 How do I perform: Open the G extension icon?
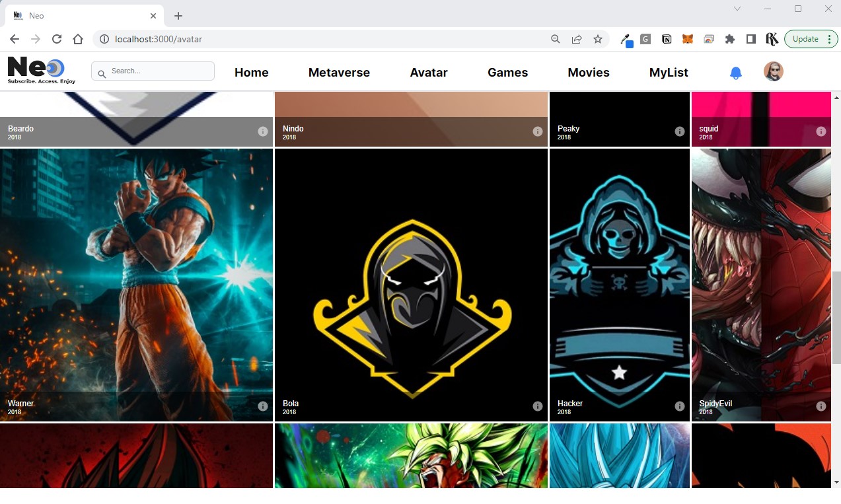point(645,39)
